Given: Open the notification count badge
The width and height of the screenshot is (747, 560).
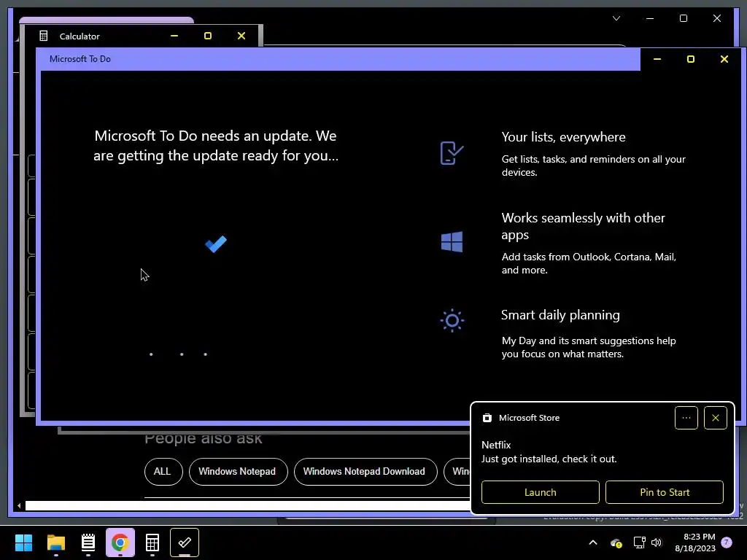Looking at the screenshot, I should [727, 542].
